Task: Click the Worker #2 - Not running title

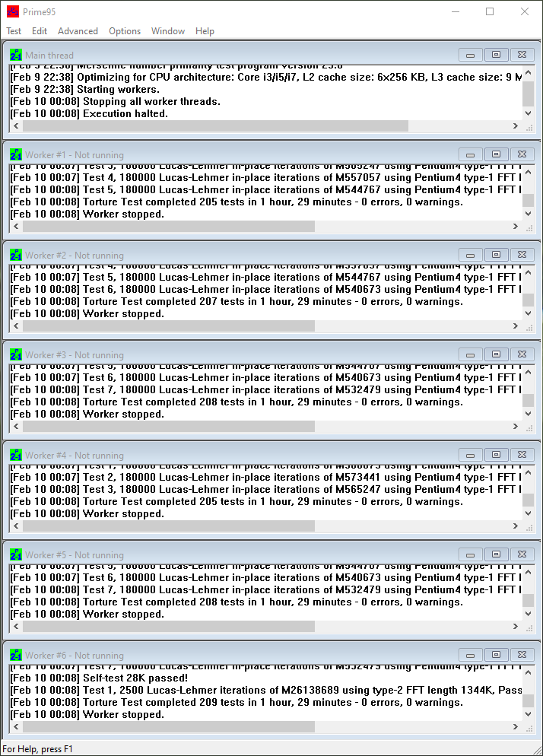Action: 75,255
